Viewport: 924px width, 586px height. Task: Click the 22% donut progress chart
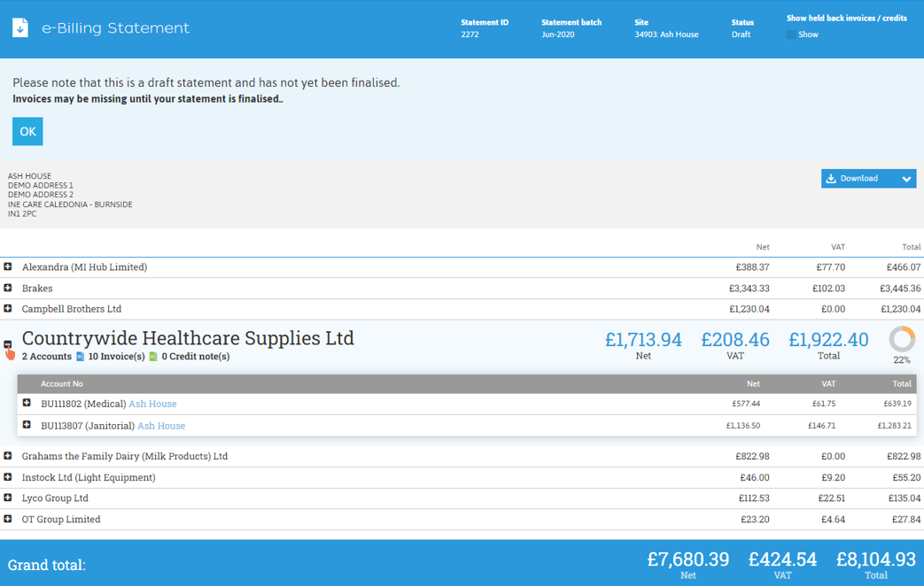[902, 339]
